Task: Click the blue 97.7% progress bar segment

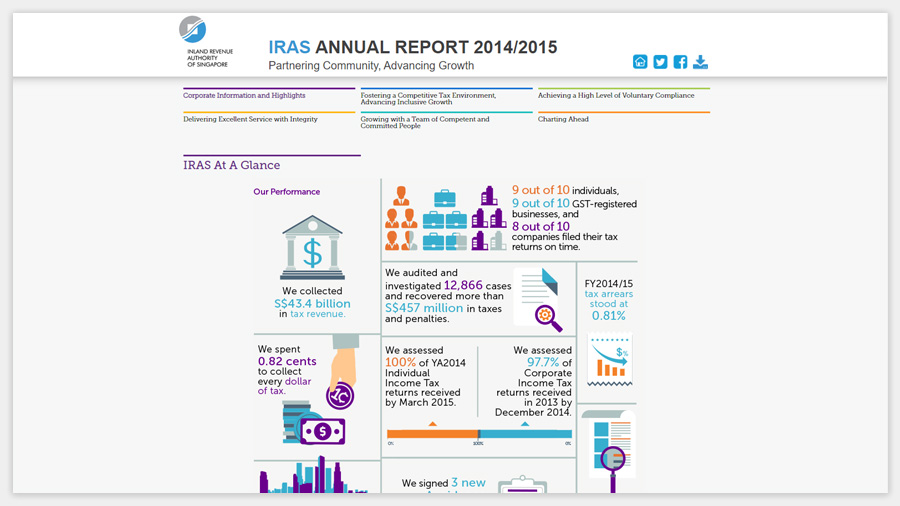Action: (525, 434)
